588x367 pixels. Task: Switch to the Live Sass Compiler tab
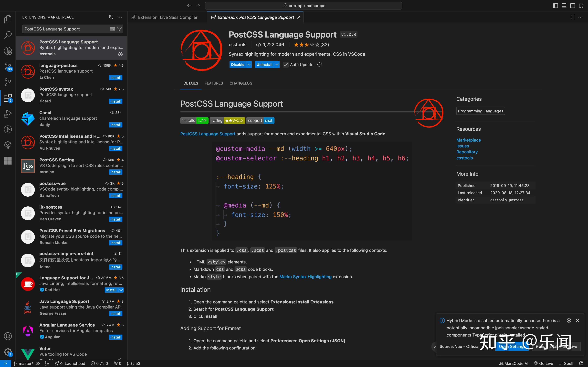tap(168, 17)
